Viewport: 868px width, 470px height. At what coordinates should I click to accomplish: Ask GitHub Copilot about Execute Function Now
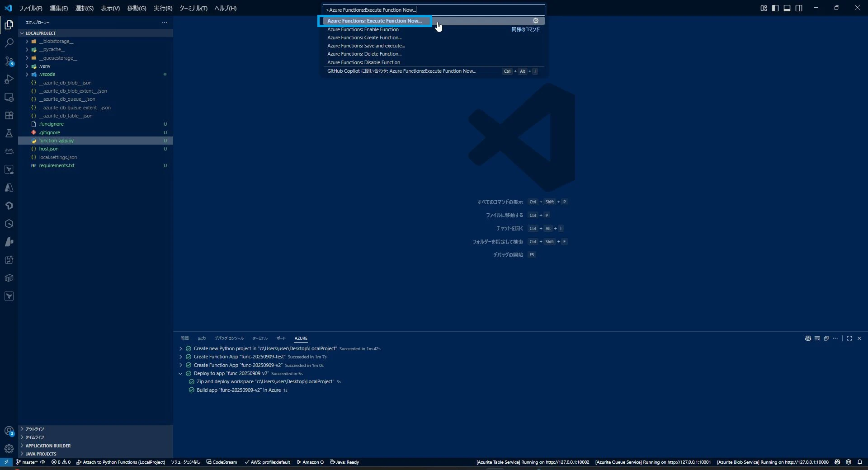coord(434,71)
